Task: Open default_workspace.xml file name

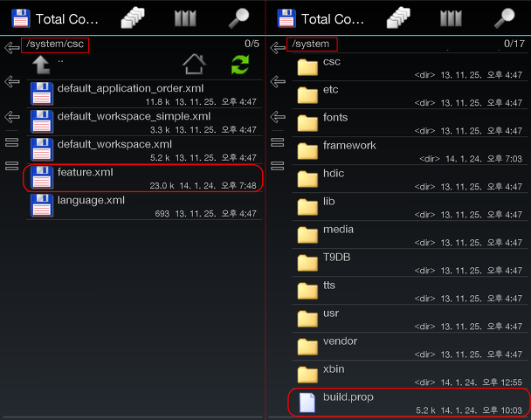Action: (x=114, y=144)
